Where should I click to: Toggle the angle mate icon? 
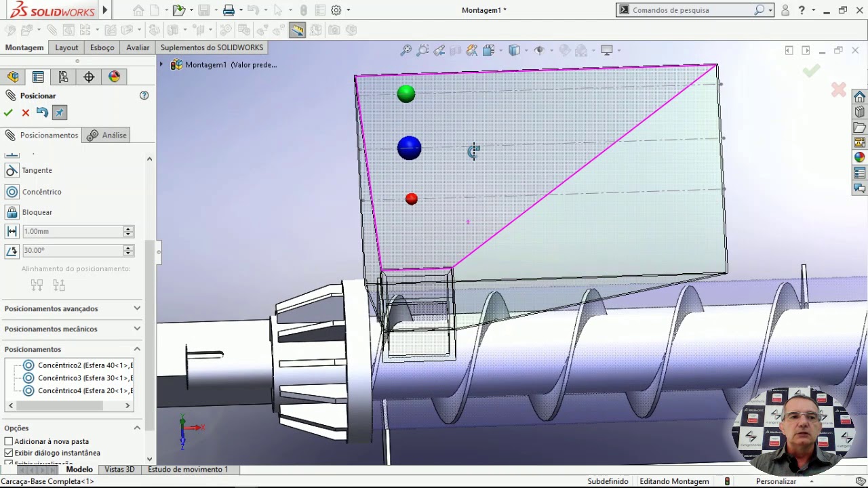pos(12,251)
